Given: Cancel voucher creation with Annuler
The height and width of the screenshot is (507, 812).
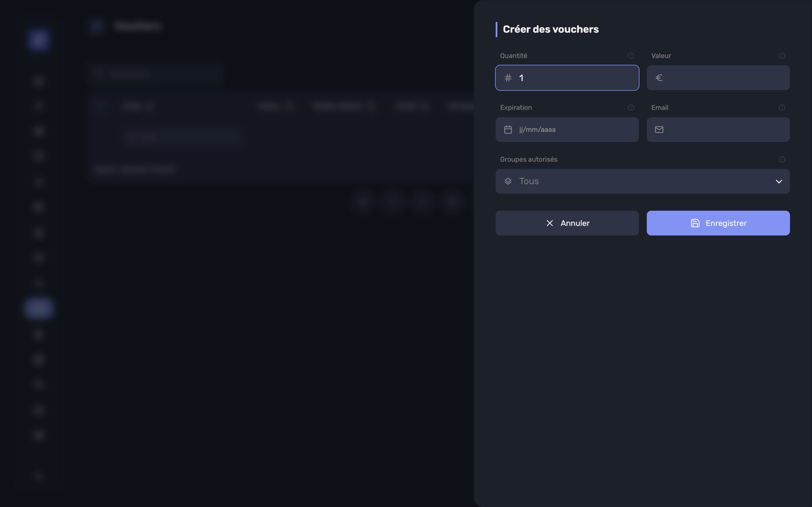Looking at the screenshot, I should tap(567, 223).
